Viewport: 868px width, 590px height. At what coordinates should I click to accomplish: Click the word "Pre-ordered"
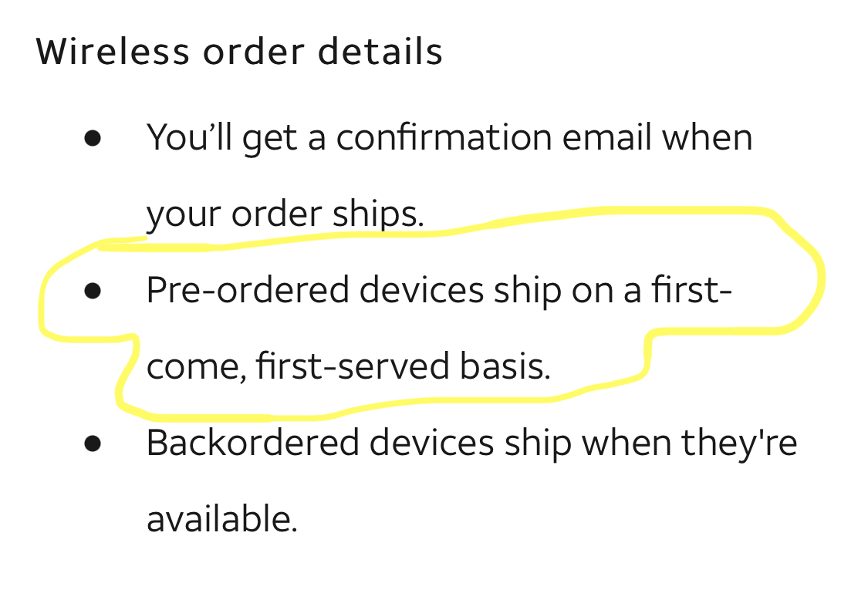point(248,290)
